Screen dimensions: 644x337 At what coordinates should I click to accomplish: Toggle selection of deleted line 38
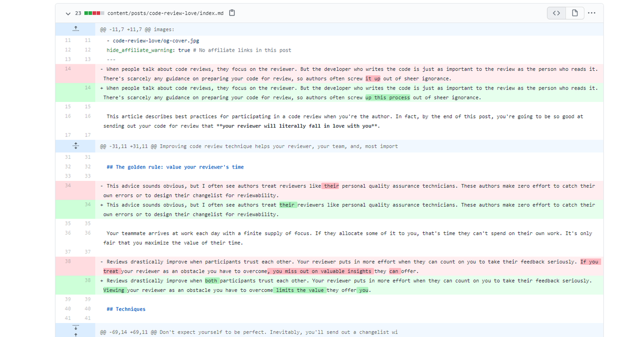(x=68, y=262)
